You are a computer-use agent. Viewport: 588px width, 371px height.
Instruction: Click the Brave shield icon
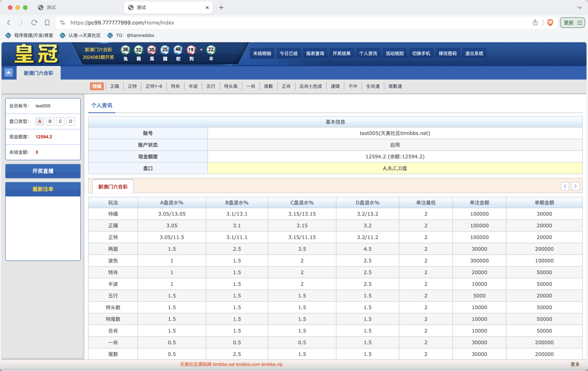pyautogui.click(x=550, y=22)
